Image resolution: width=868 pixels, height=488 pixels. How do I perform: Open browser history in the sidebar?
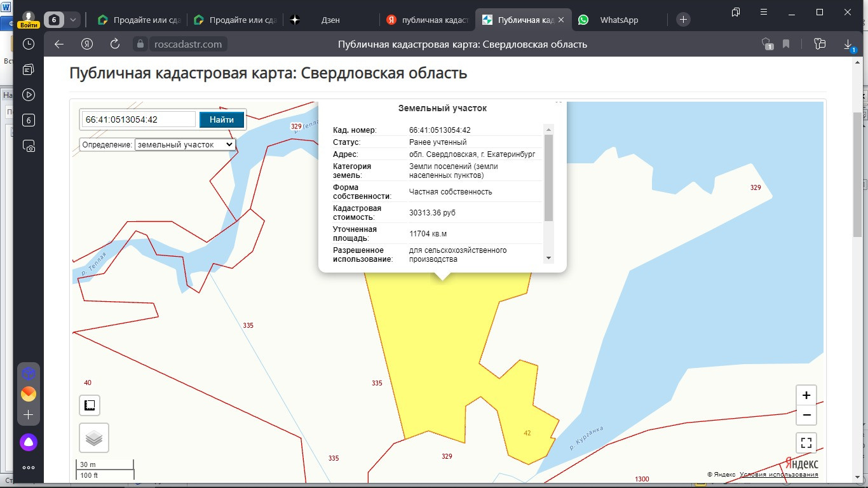tap(29, 44)
